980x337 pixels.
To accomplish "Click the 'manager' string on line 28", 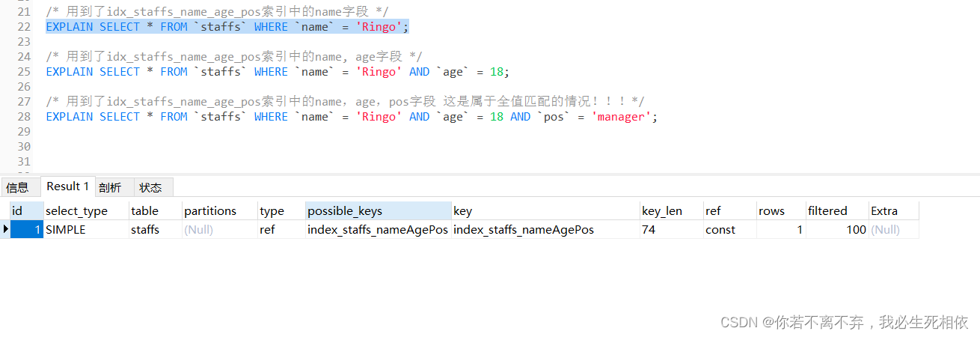I will pos(623,117).
